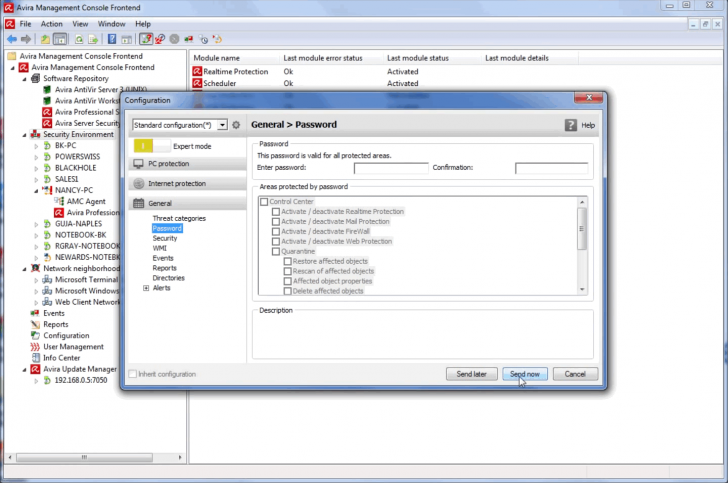Image resolution: width=728 pixels, height=483 pixels.
Task: Click the toolbar icon with red question mark
Action: (146, 39)
